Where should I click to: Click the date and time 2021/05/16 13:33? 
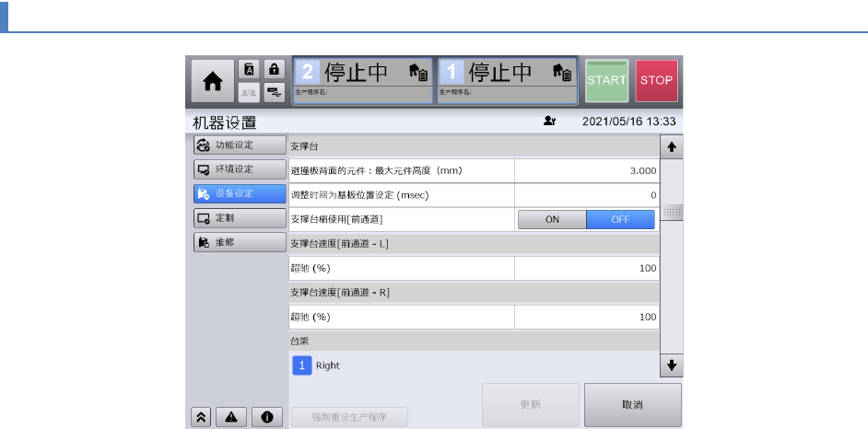pyautogui.click(x=628, y=122)
